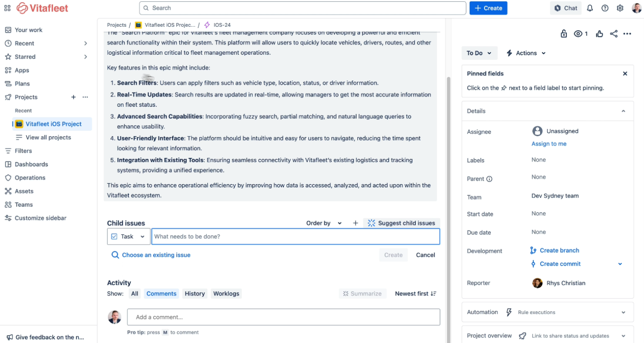
Task: Click the blue Create button
Action: (x=488, y=8)
